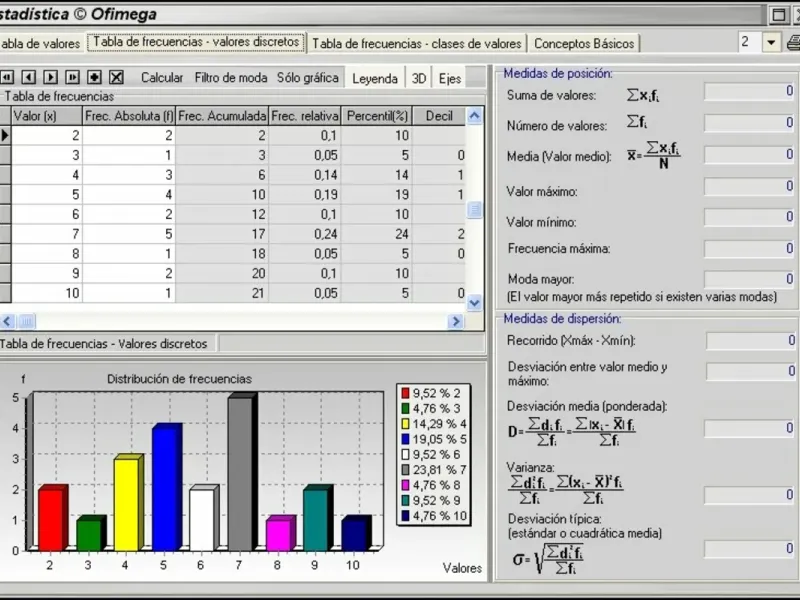Viewport: 800px width, 600px height.
Task: Click gray legend swatch for value 7
Action: coord(406,469)
